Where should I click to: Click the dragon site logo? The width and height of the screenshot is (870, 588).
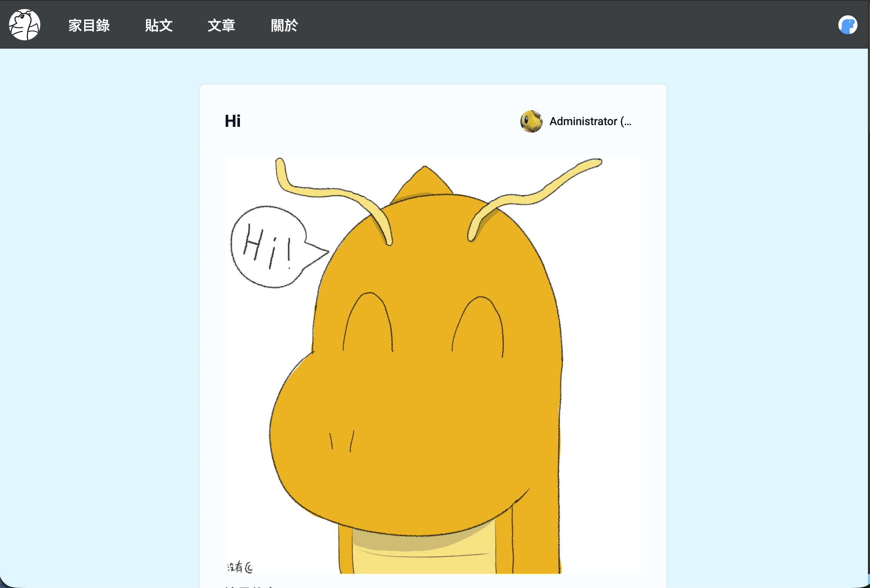click(x=25, y=25)
